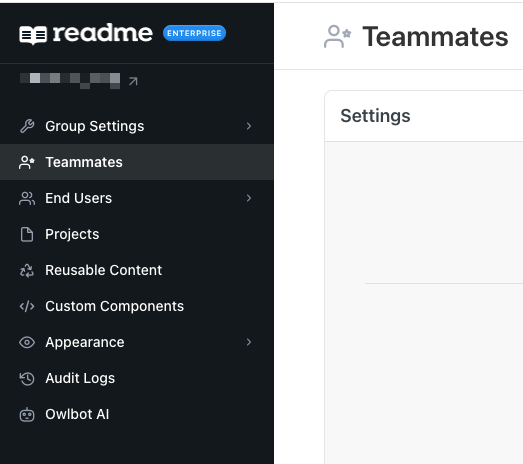
Task: Click the Owlbot AI robot icon
Action: 27,414
